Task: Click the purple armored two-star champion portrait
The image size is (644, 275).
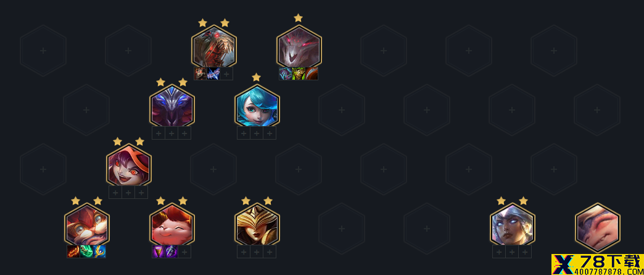Action: click(x=172, y=106)
